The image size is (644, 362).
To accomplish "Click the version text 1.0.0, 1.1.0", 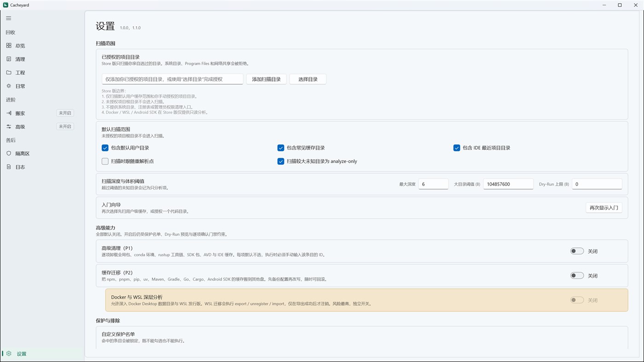I will coord(130,28).
